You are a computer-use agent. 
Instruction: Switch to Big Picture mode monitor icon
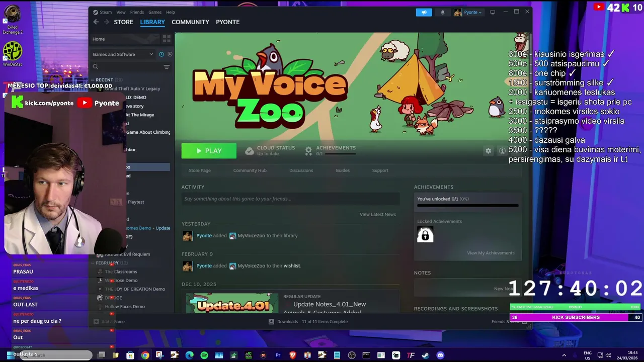[493, 12]
